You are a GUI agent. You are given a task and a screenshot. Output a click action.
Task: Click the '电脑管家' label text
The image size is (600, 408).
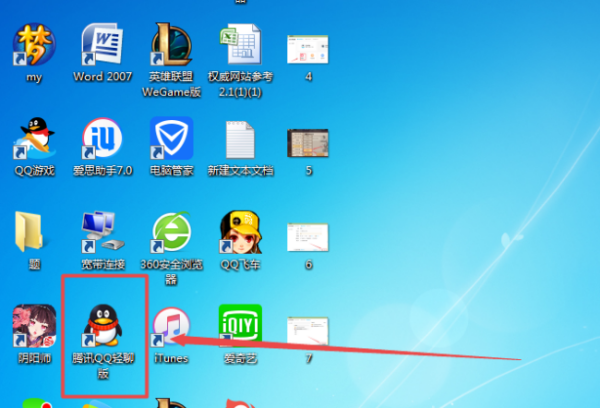[x=171, y=170]
